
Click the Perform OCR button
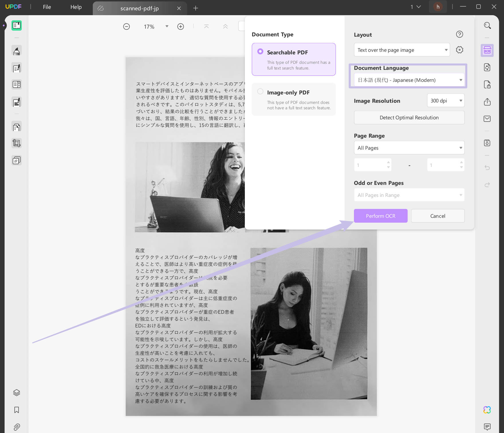[x=380, y=216]
